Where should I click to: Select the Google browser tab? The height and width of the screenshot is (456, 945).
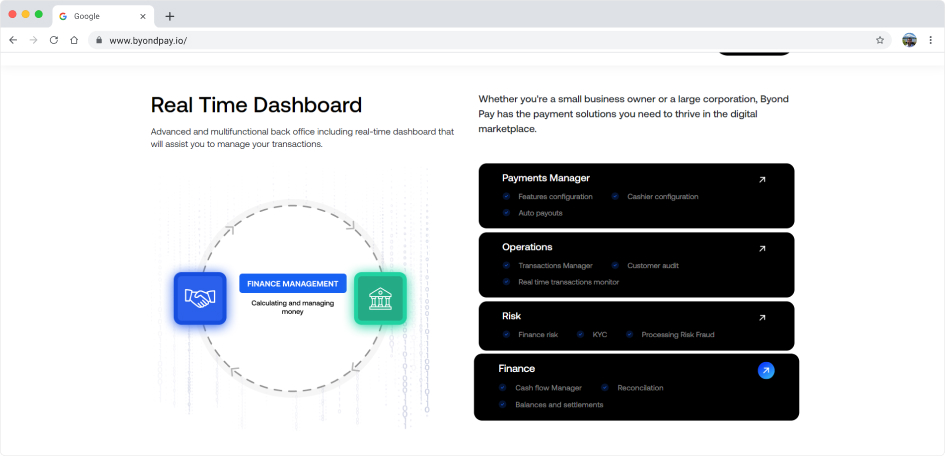pyautogui.click(x=102, y=16)
